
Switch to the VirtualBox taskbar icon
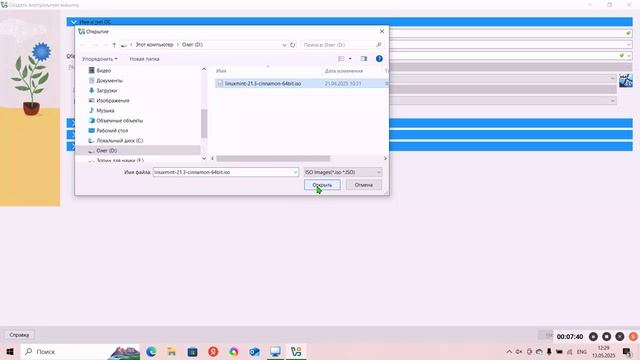[x=296, y=351]
